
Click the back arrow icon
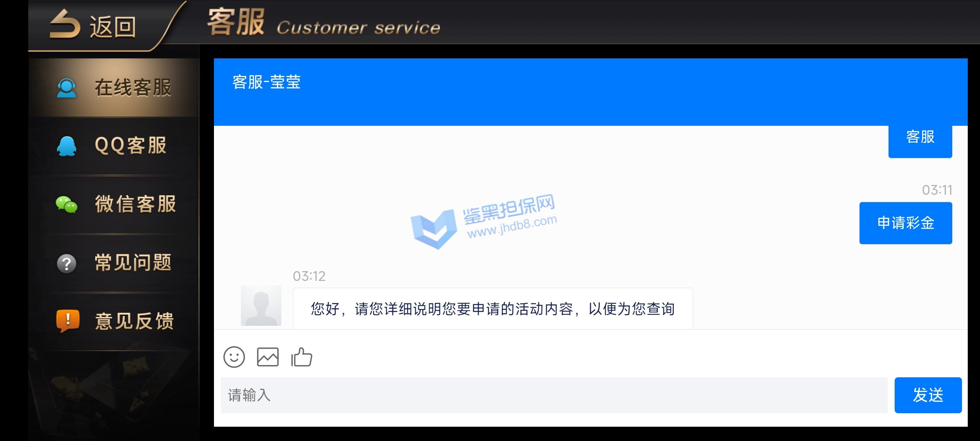pyautogui.click(x=65, y=24)
